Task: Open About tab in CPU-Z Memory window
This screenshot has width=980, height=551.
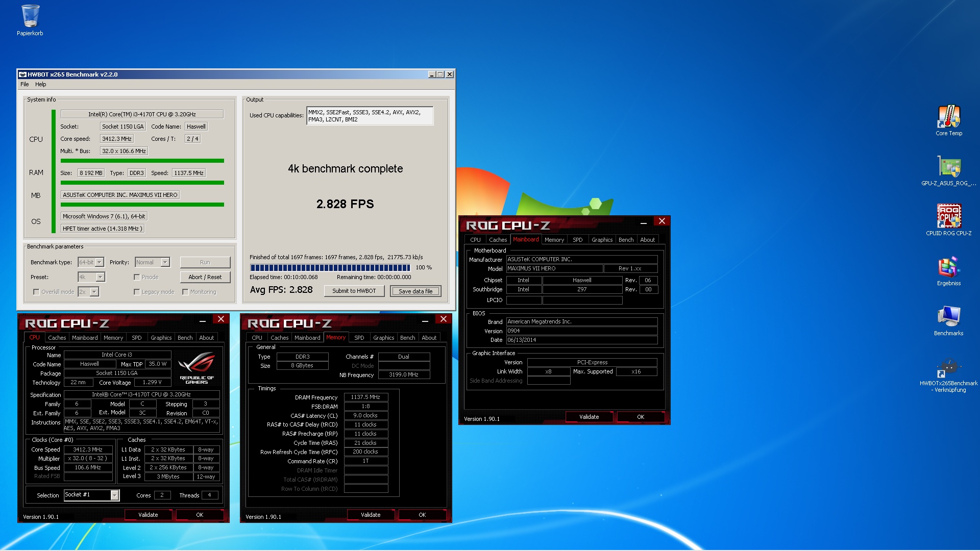Action: pos(429,338)
